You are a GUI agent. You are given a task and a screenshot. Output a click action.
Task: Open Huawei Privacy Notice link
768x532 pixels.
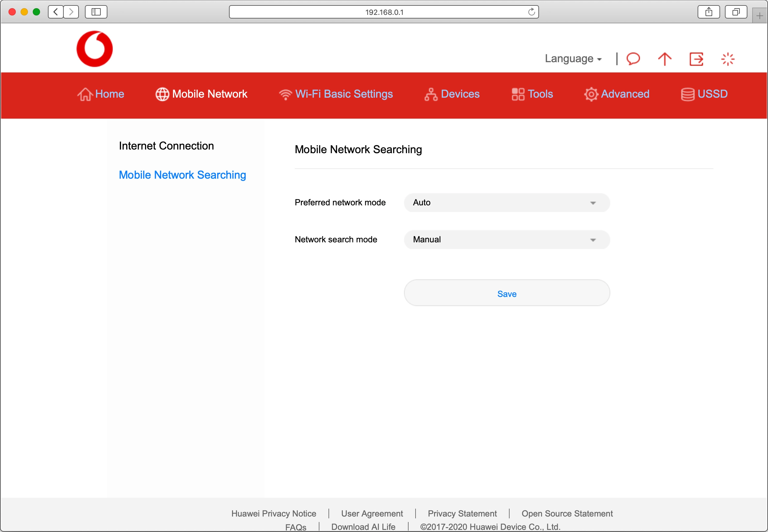[x=274, y=513]
